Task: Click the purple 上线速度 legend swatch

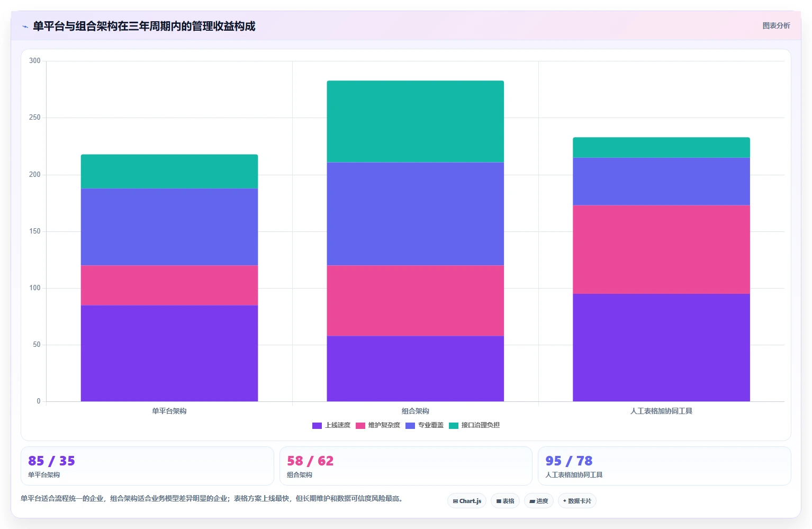Action: tap(317, 426)
